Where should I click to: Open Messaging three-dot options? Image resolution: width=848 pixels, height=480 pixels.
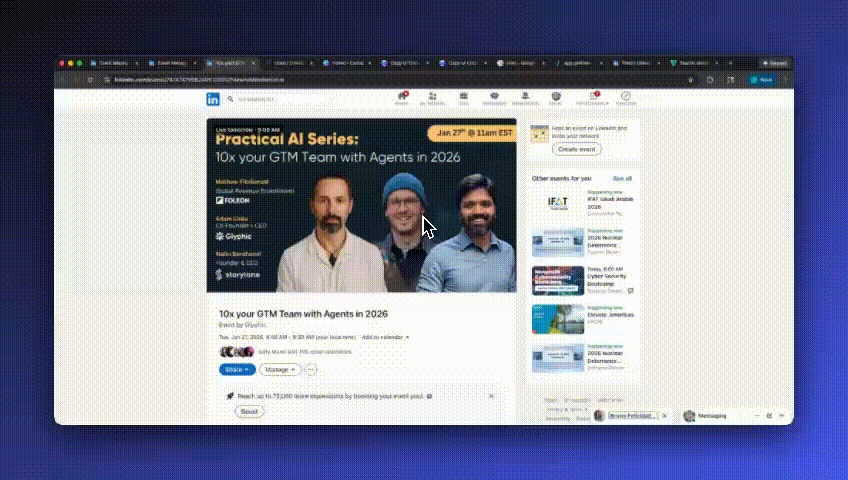(757, 416)
